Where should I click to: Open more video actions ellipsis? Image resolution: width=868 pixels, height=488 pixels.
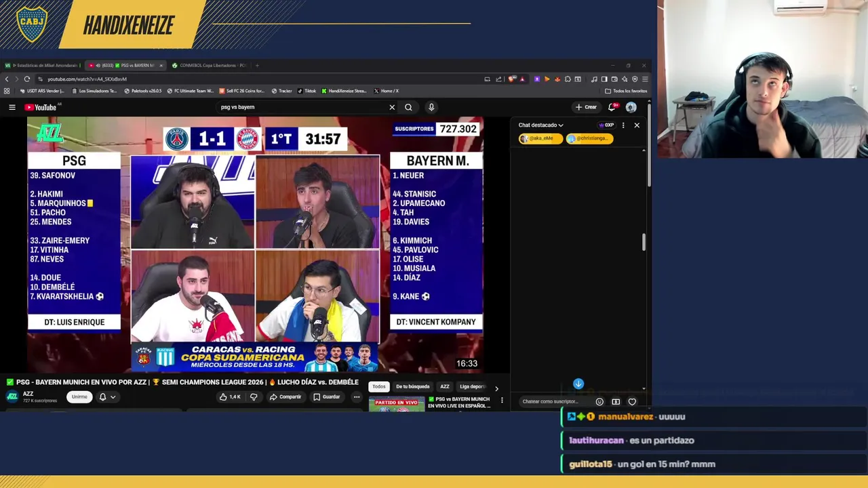coord(357,396)
